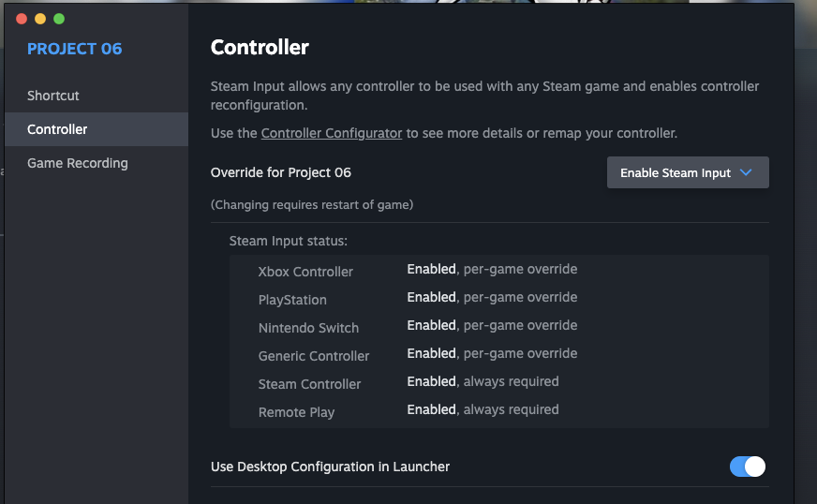Click the blue chevron in Steam Input dropdown
817x504 pixels.
(x=746, y=172)
